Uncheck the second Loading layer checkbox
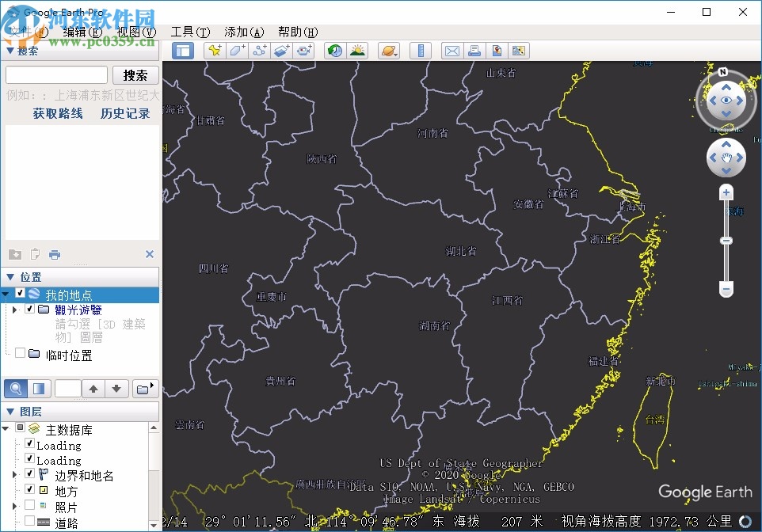This screenshot has width=762, height=532. 29,458
